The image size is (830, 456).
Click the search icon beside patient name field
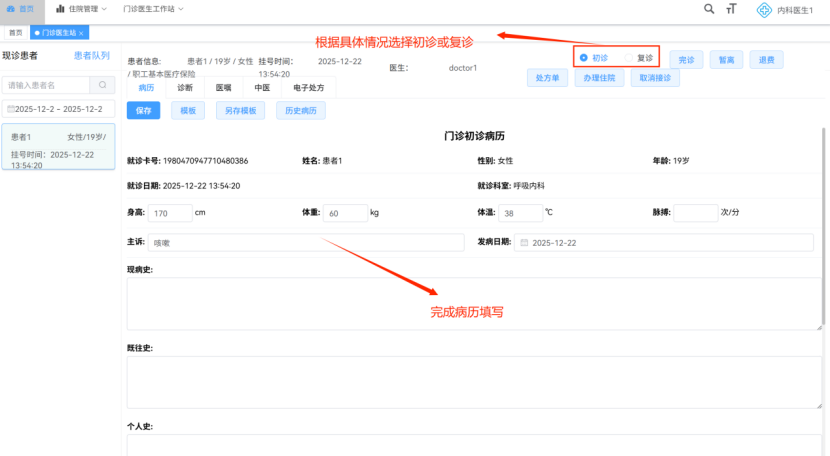coord(102,85)
